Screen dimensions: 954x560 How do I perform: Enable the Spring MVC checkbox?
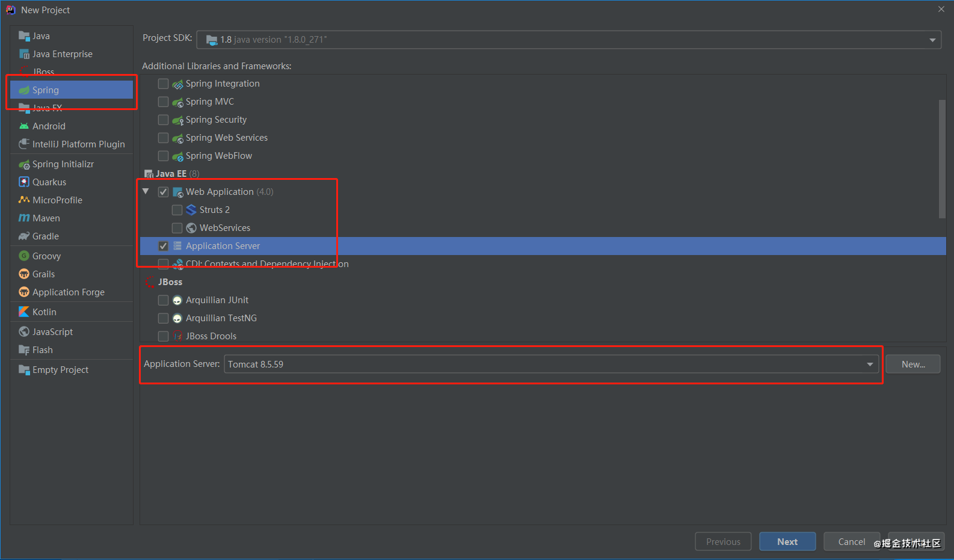[x=163, y=102]
